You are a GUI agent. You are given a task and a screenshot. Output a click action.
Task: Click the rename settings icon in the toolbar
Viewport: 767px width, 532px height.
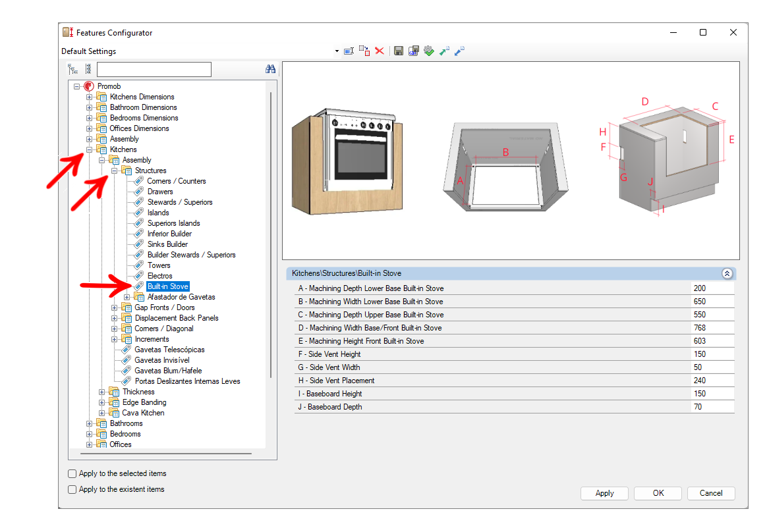coord(349,51)
